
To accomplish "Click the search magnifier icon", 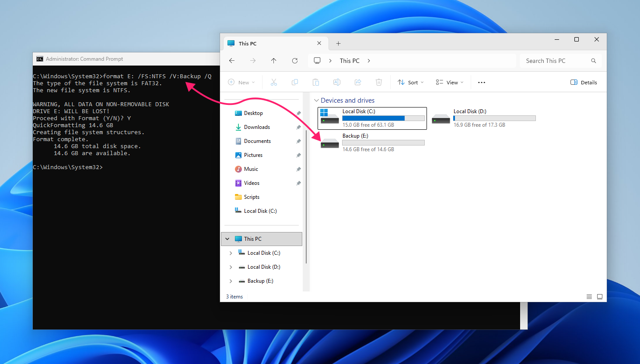I will (594, 61).
